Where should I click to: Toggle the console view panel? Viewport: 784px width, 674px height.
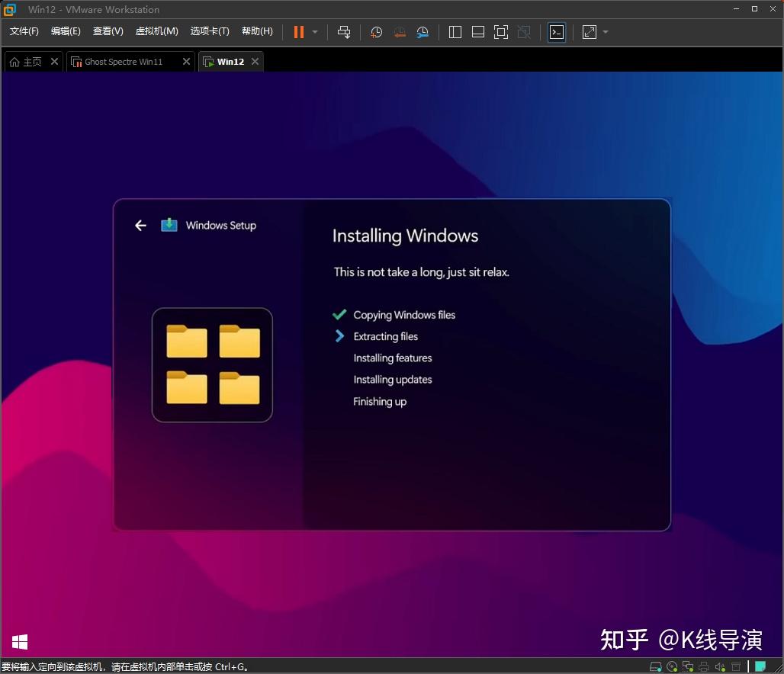coord(557,32)
